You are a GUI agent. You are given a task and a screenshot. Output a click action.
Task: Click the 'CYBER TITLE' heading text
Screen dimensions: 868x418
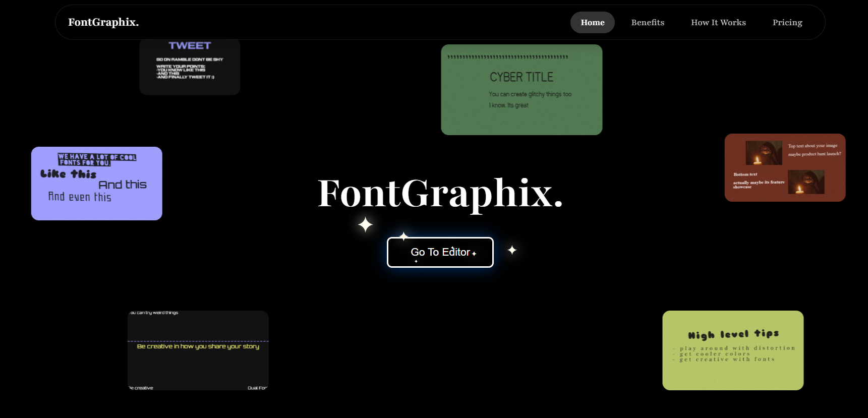point(522,77)
